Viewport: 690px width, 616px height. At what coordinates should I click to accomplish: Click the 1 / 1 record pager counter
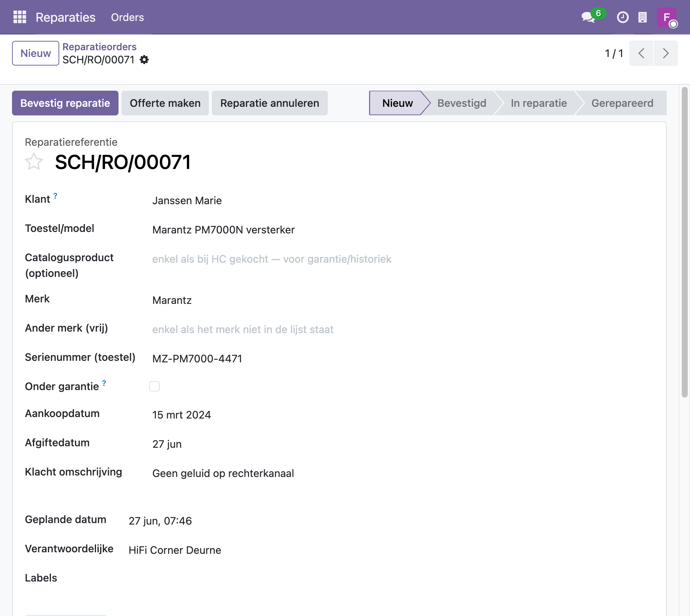pos(614,53)
